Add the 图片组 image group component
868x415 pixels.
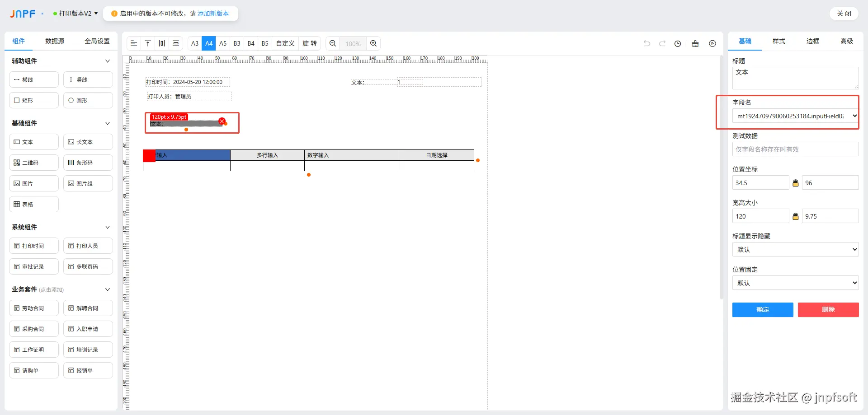(88, 183)
